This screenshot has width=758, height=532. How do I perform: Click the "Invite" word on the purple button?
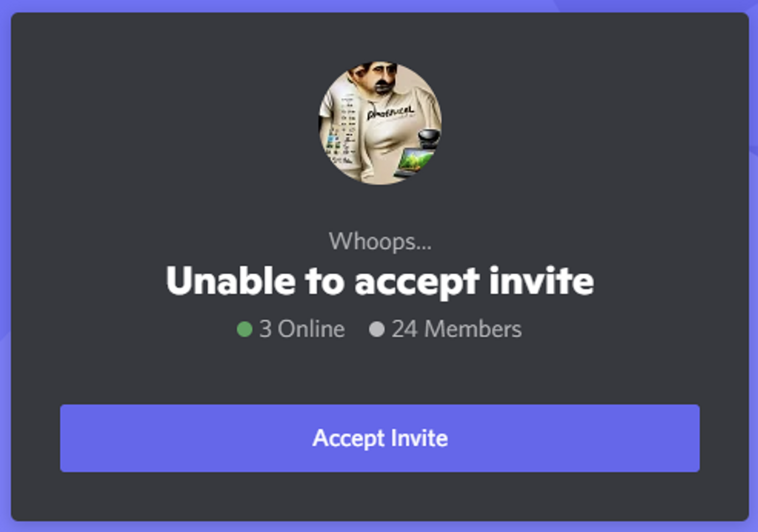click(x=420, y=438)
